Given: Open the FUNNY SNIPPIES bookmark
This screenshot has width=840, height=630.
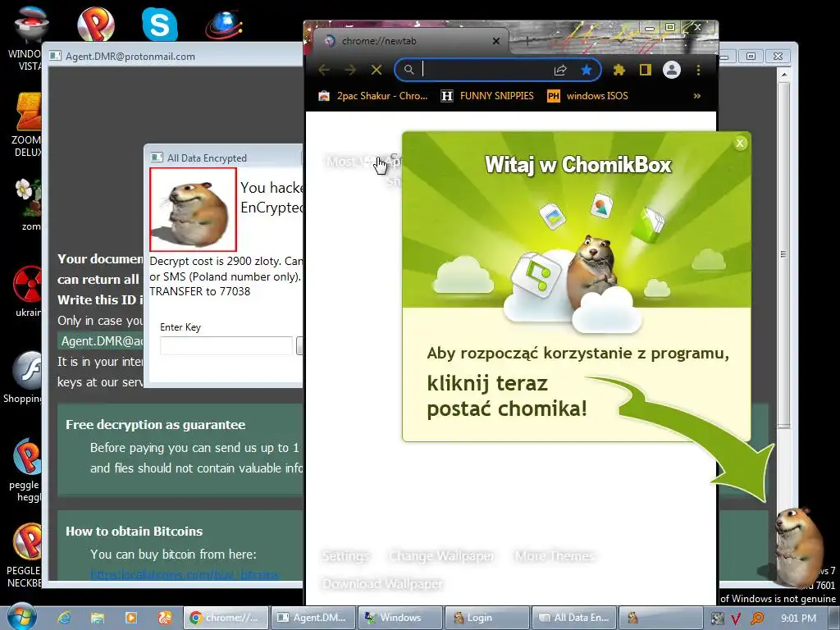Looking at the screenshot, I should pos(487,96).
